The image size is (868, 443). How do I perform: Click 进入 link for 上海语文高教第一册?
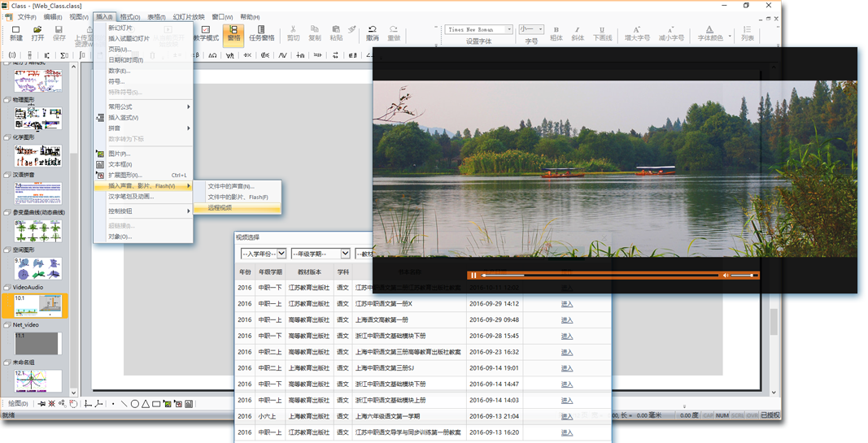(567, 320)
